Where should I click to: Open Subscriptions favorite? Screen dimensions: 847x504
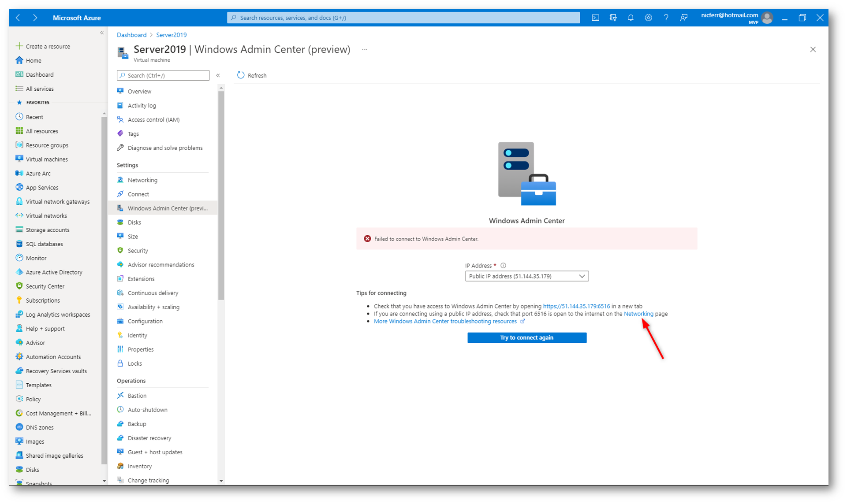(x=38, y=300)
